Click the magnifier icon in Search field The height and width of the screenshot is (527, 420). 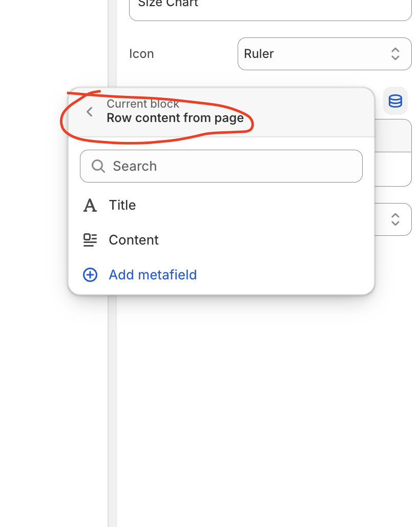click(x=98, y=166)
